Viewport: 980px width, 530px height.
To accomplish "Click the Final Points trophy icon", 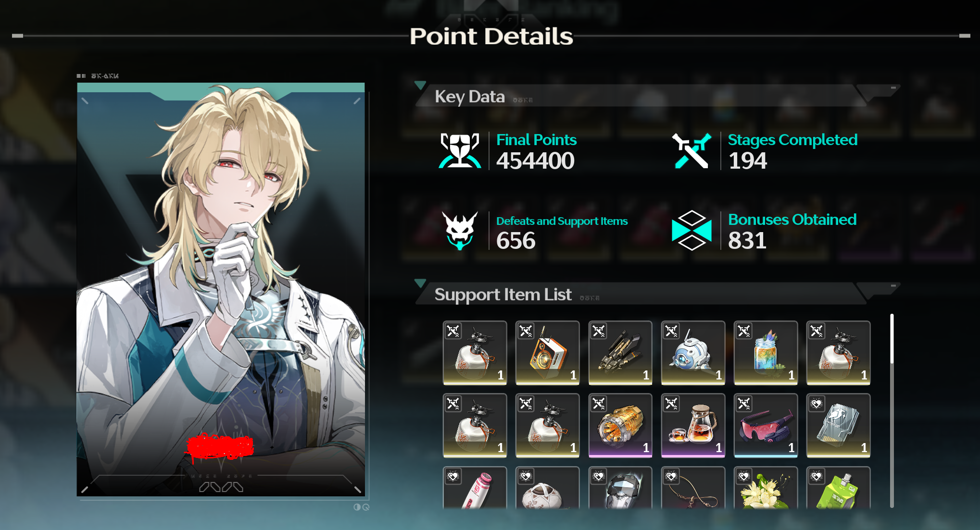I will point(460,150).
